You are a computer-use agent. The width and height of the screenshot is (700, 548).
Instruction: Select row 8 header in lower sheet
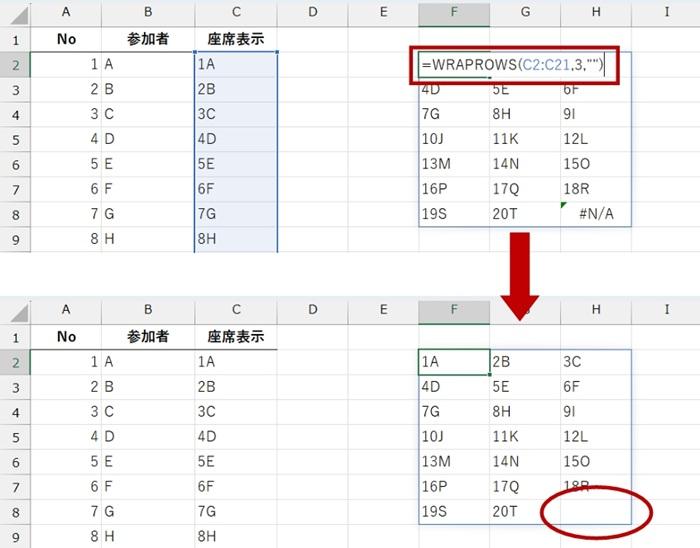click(15, 512)
